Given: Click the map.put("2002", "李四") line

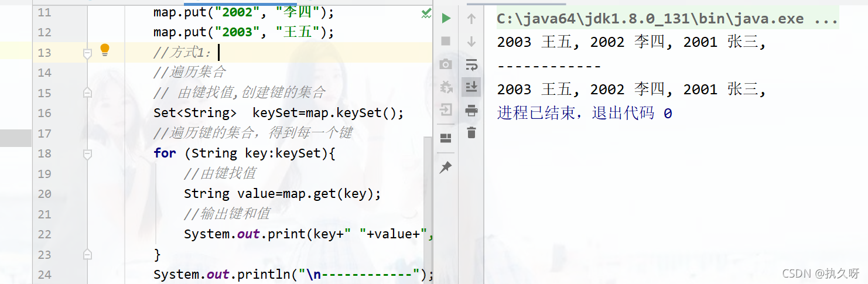Looking at the screenshot, I should point(244,12).
